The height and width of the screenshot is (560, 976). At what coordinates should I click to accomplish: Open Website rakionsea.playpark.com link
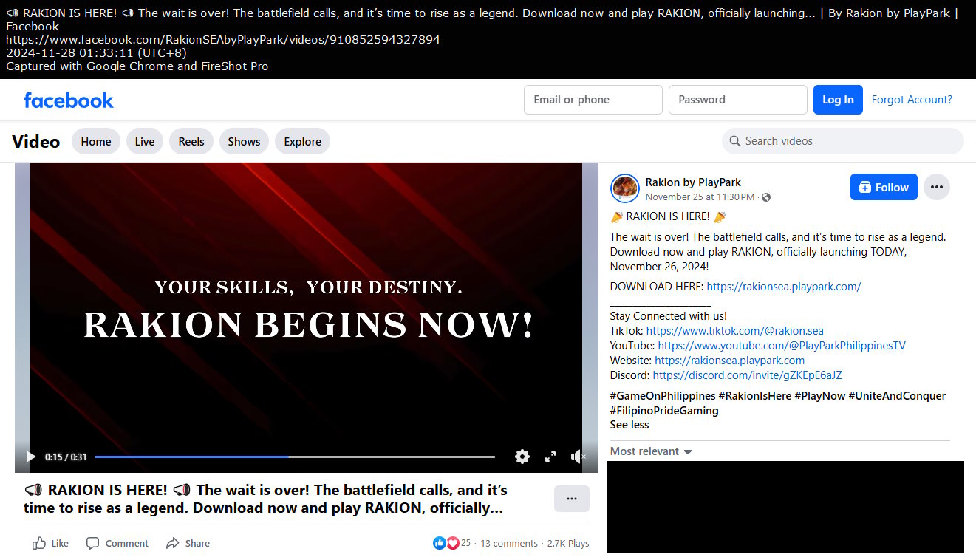click(x=730, y=361)
